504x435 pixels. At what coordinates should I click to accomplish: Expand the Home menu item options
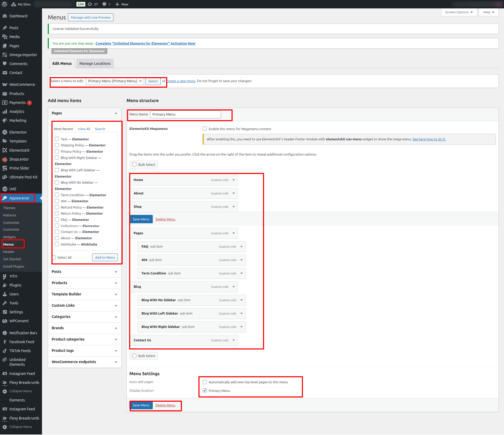pos(233,180)
